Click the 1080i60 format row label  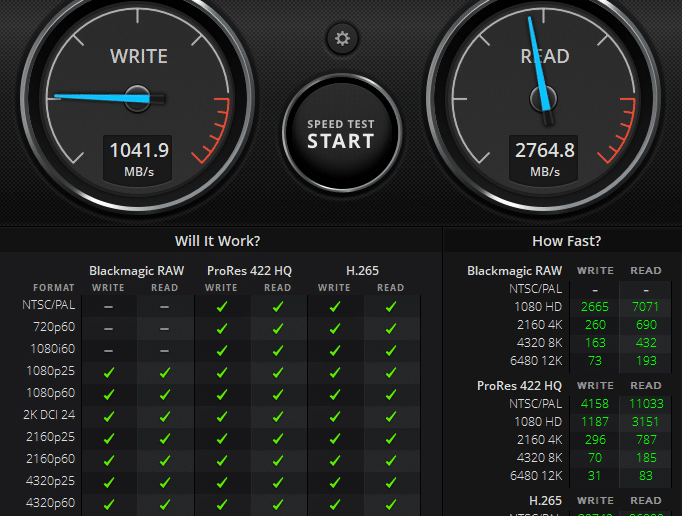[53, 348]
